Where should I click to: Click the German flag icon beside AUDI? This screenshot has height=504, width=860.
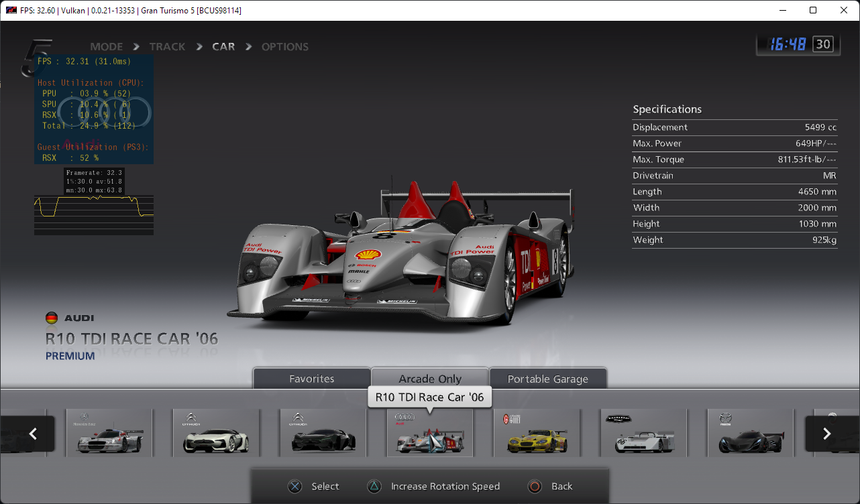(52, 318)
